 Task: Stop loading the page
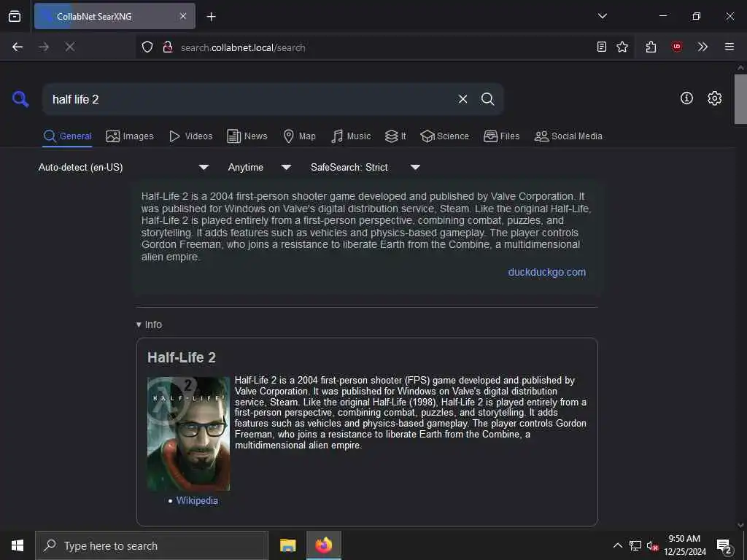tap(69, 47)
